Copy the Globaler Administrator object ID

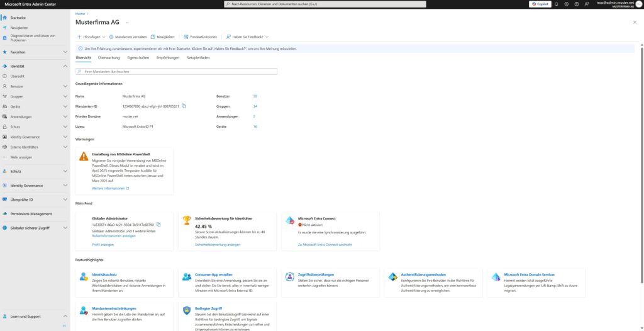point(159,225)
